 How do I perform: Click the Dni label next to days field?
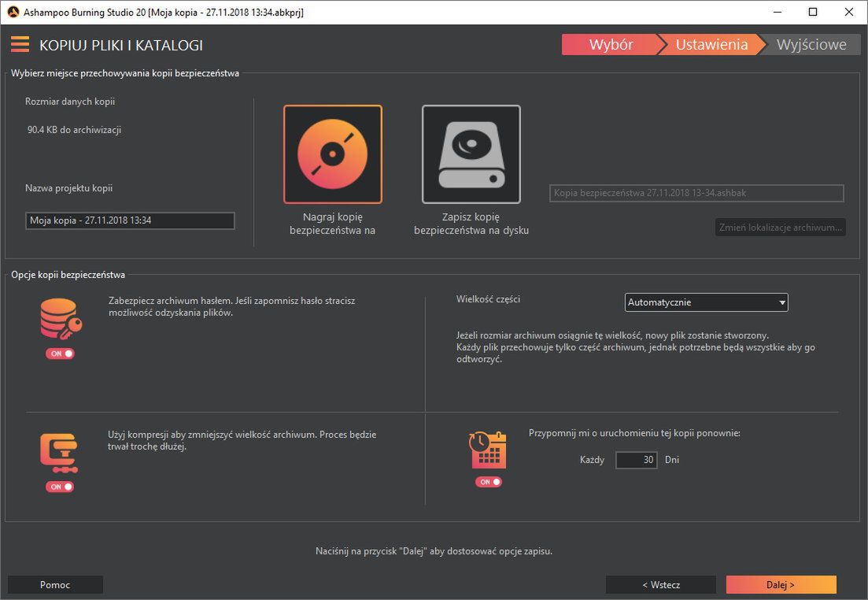click(672, 460)
